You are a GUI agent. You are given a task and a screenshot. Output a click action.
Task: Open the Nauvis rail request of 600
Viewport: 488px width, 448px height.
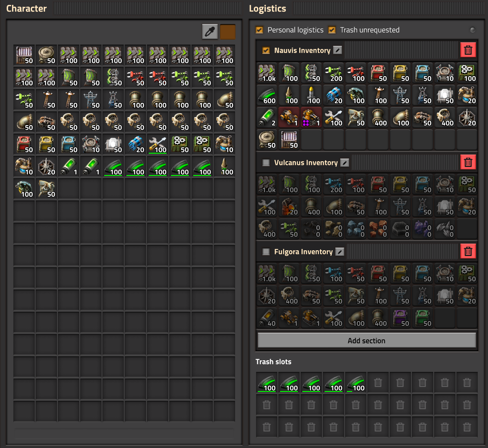pyautogui.click(x=267, y=96)
